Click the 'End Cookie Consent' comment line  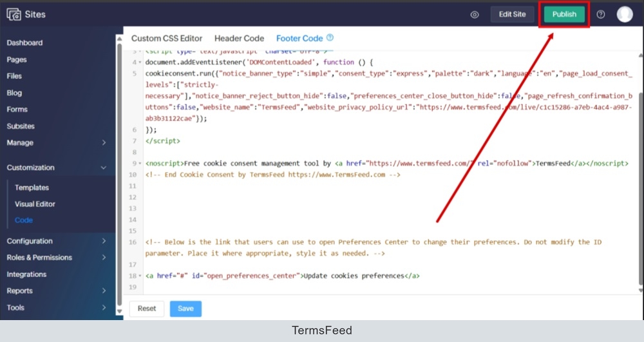click(x=272, y=175)
